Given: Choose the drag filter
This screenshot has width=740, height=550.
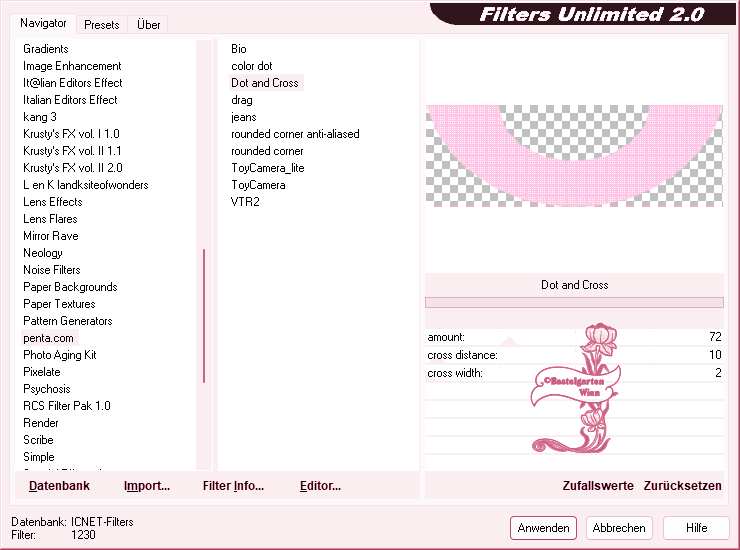Looking at the screenshot, I should (x=242, y=100).
